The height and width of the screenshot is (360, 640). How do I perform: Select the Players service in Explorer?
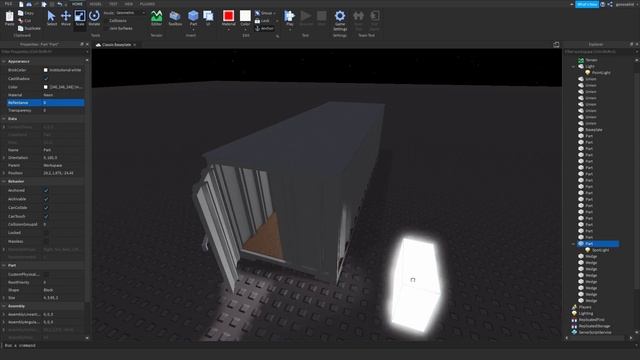pos(585,307)
